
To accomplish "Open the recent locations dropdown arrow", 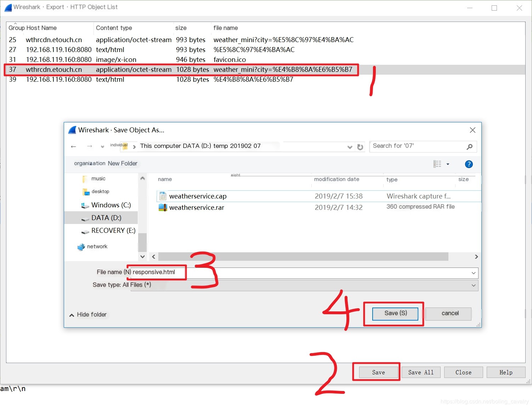I will [102, 146].
